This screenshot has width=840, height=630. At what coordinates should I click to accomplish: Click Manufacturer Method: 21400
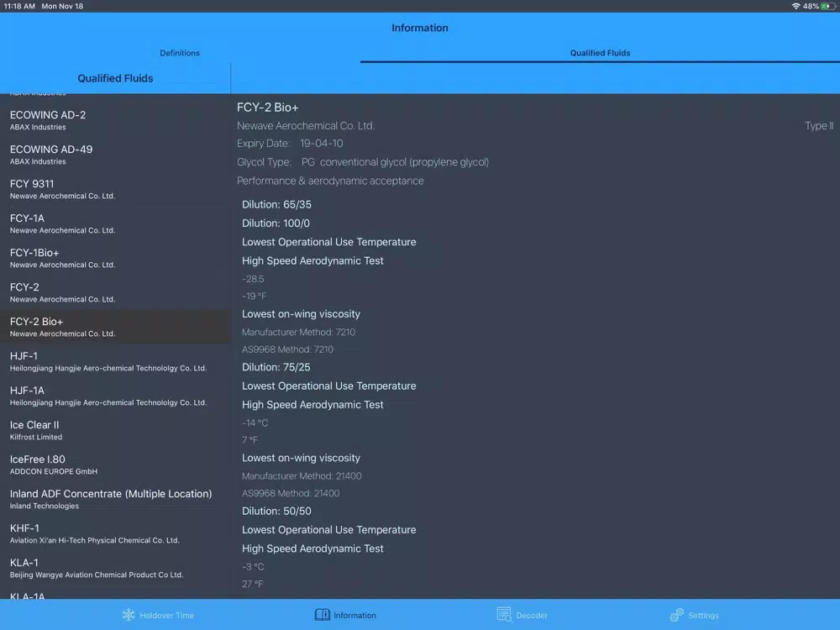point(302,476)
